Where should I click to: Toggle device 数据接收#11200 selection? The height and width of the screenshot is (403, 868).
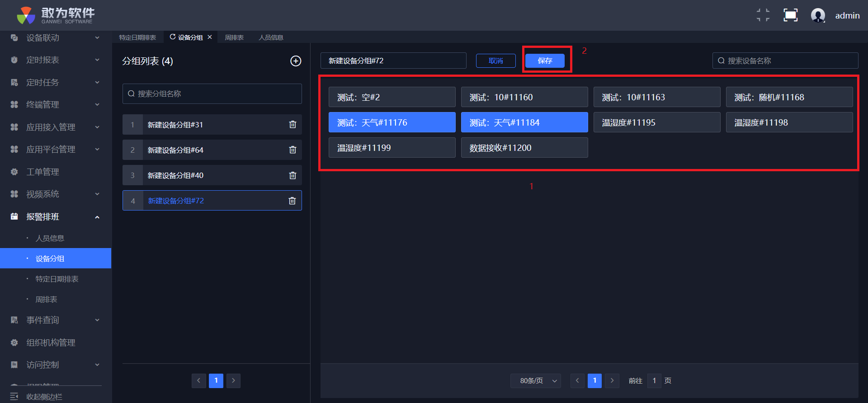pyautogui.click(x=524, y=148)
